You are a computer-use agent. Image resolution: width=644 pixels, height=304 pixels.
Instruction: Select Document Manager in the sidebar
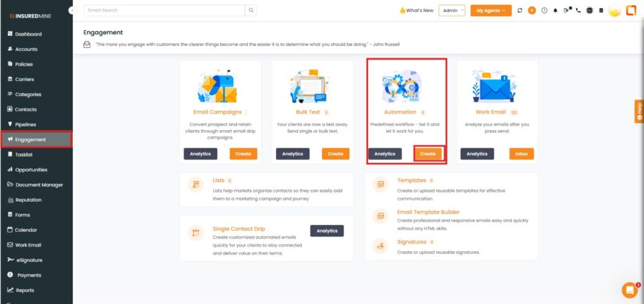coord(38,185)
